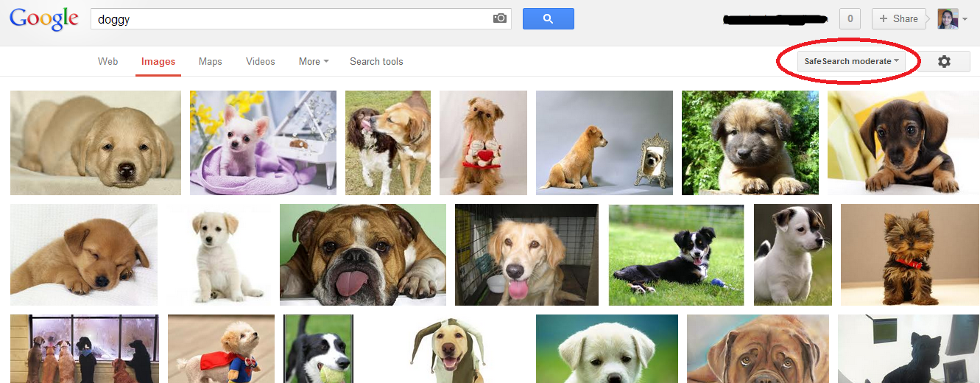Switch to the Videos tab
The width and height of the screenshot is (980, 383).
[261, 62]
